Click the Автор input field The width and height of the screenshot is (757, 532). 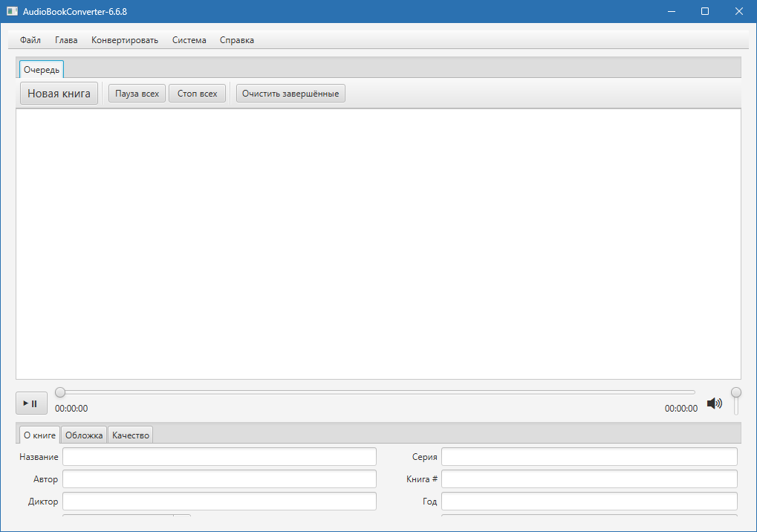click(219, 479)
